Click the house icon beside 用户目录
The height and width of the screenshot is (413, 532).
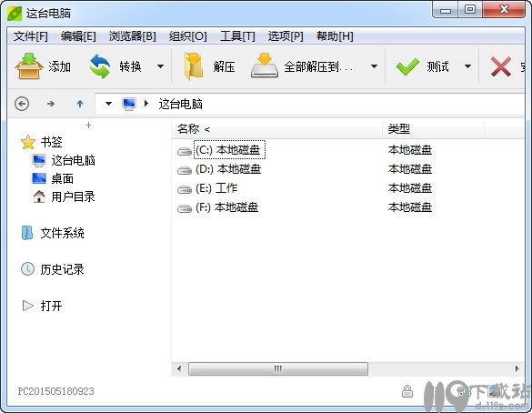tap(39, 196)
